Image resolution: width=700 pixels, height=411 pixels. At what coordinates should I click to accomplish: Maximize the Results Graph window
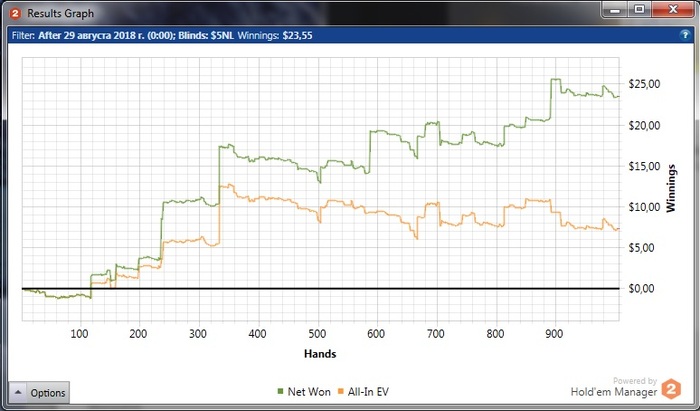click(x=640, y=9)
